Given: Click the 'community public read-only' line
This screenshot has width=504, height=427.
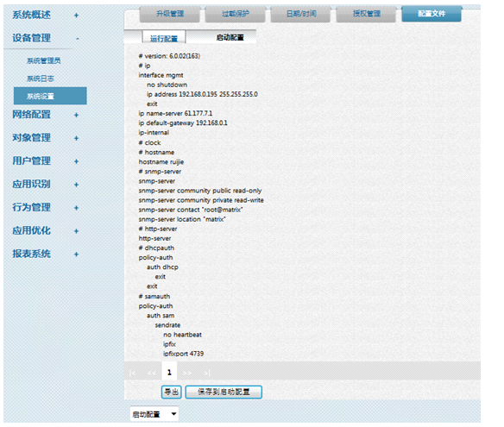Looking at the screenshot, I should pyautogui.click(x=200, y=191).
